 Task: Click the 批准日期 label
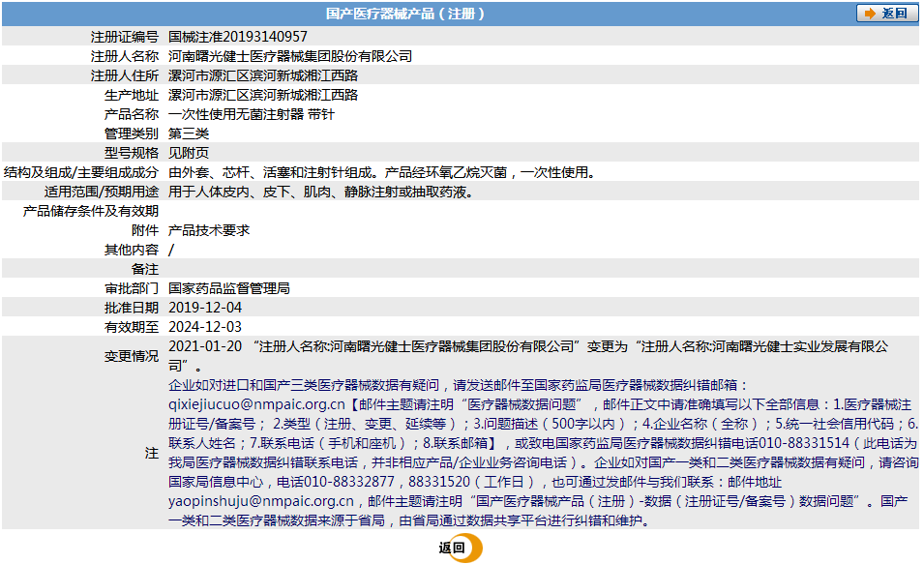(132, 308)
